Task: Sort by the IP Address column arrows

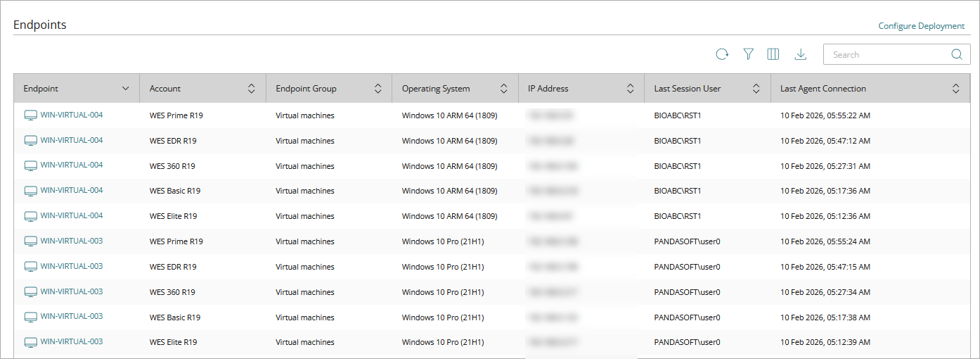Action: (x=630, y=89)
